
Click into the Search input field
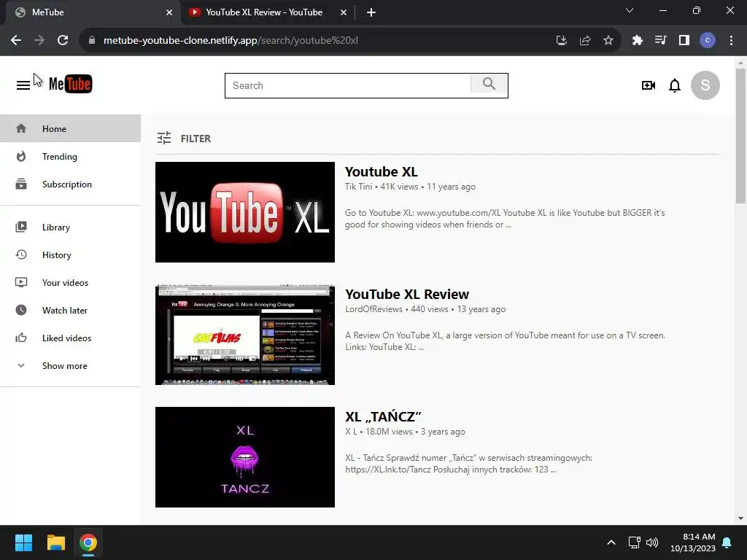(x=348, y=85)
